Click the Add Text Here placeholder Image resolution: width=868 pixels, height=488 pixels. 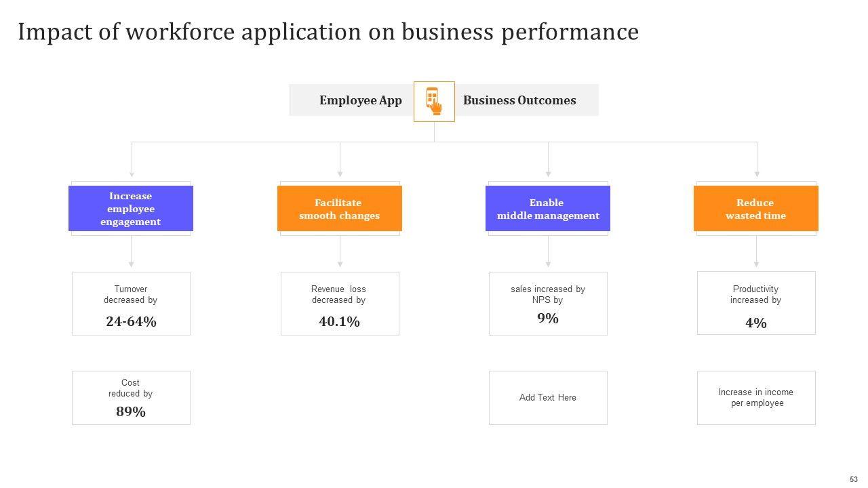(x=548, y=398)
